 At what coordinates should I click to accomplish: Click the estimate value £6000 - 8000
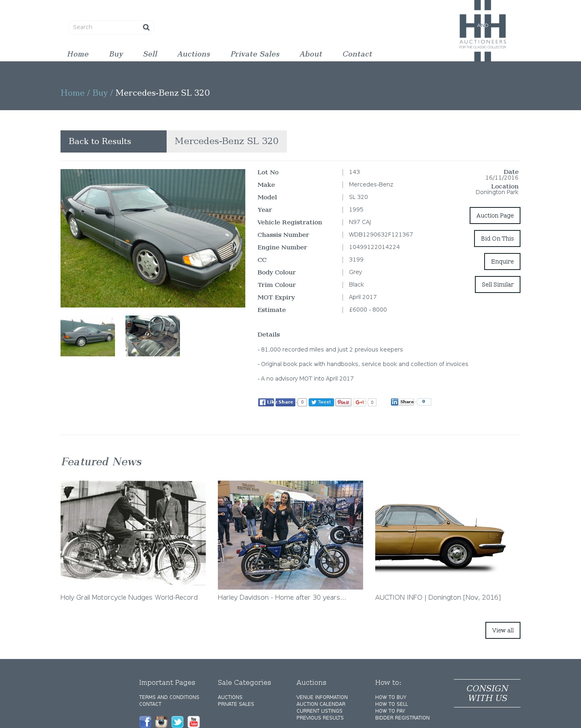368,310
